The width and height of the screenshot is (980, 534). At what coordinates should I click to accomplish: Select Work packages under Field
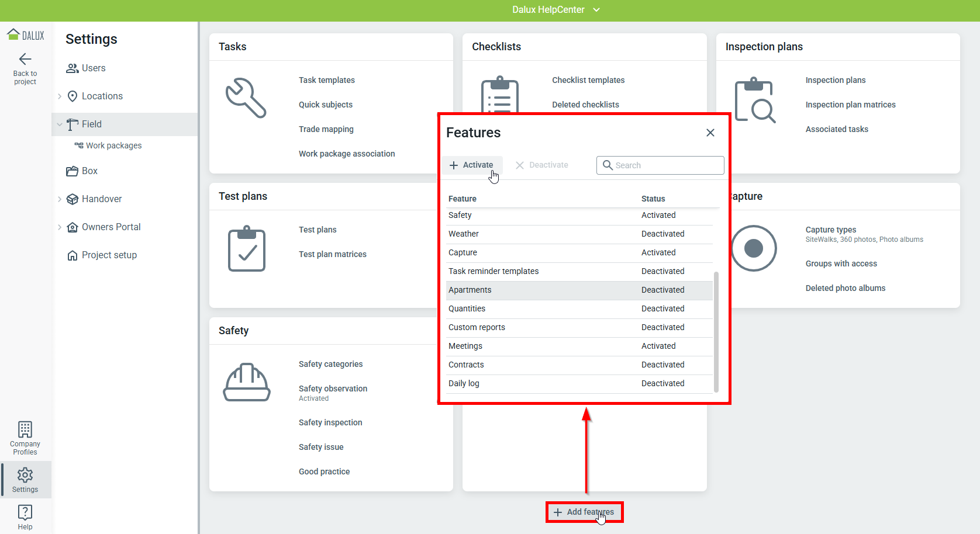pos(113,145)
